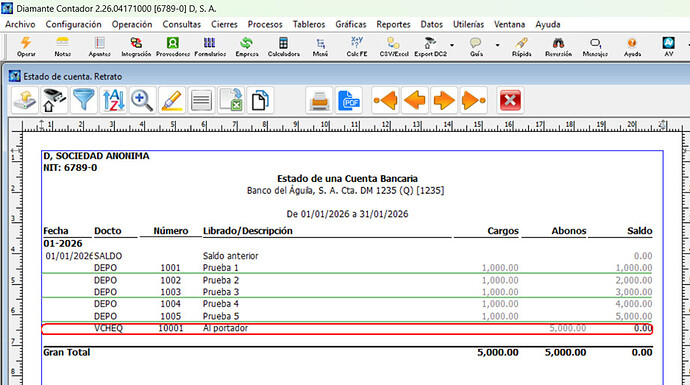Open the Calc FE toolbar icon
Screen dimensions: 690x385
pos(357,47)
